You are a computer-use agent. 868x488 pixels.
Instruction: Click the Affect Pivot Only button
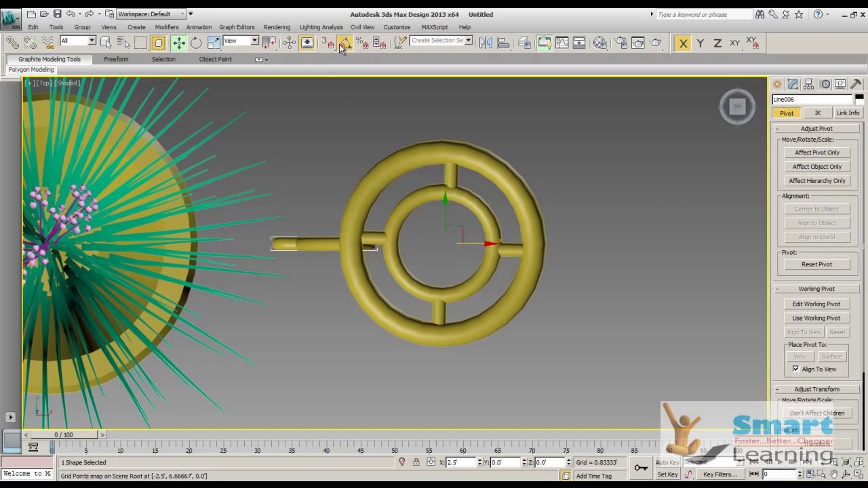817,152
